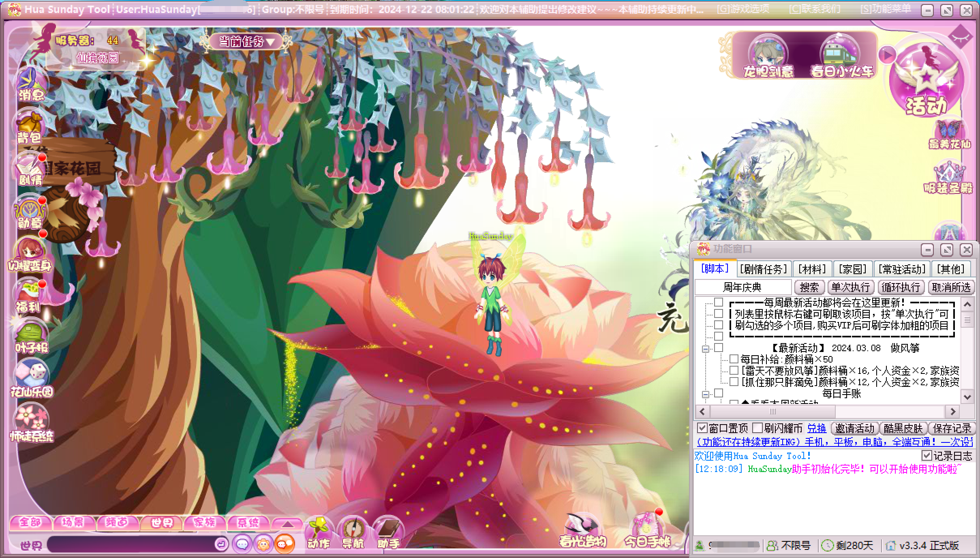Viewport: 980px width, 558px height.
Task: Toggle the 刷闪耀币 checkbox
Action: (757, 428)
